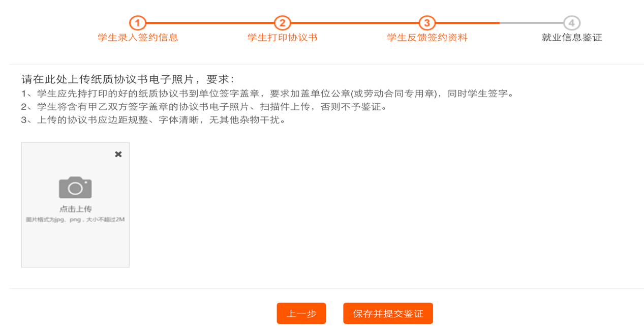This screenshot has height=331, width=644.
Task: Click requirement 3 about 边距规整、字体清晰
Action: tap(153, 120)
